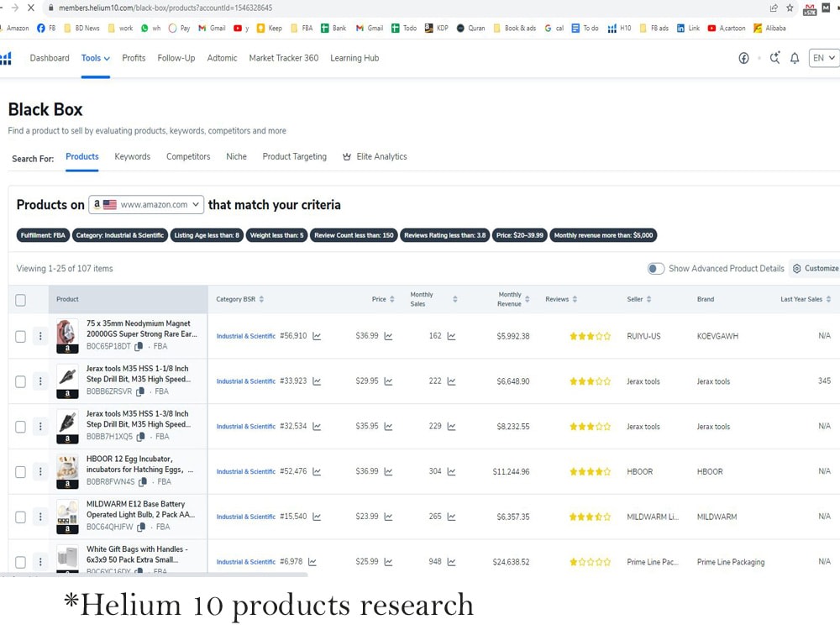840x630 pixels.
Task: Go to Dashboard
Action: (x=50, y=58)
